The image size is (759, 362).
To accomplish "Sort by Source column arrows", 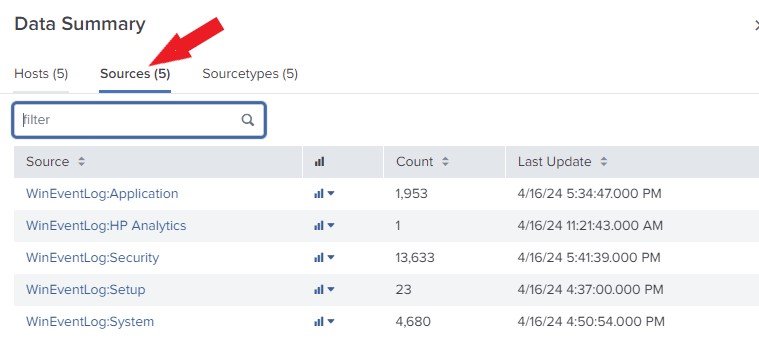I will coord(81,162).
